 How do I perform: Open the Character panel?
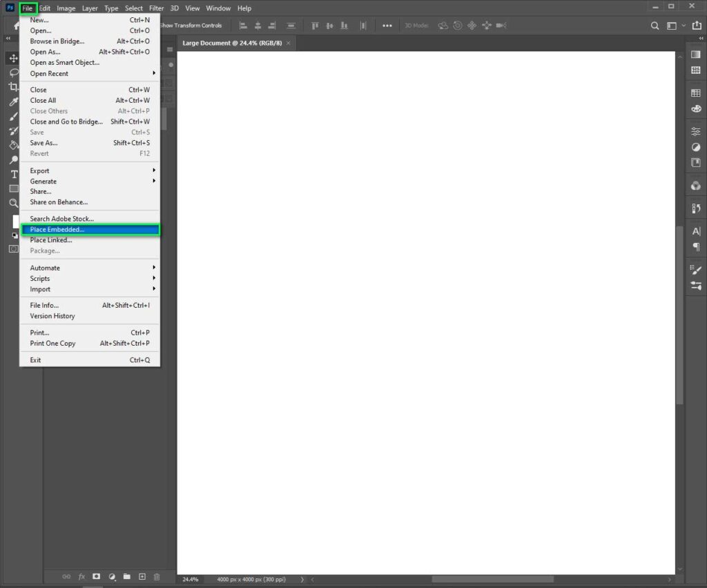coord(696,232)
